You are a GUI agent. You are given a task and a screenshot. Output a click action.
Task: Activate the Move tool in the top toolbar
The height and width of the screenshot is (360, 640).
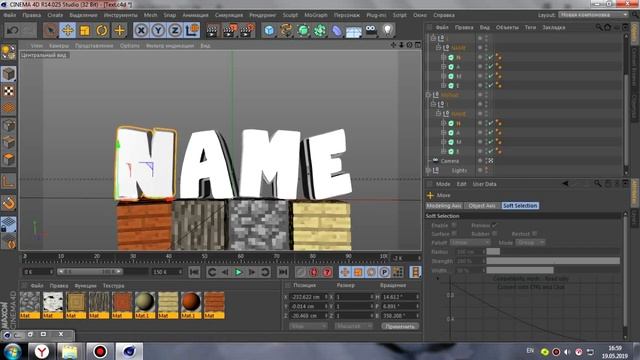coord(68,30)
